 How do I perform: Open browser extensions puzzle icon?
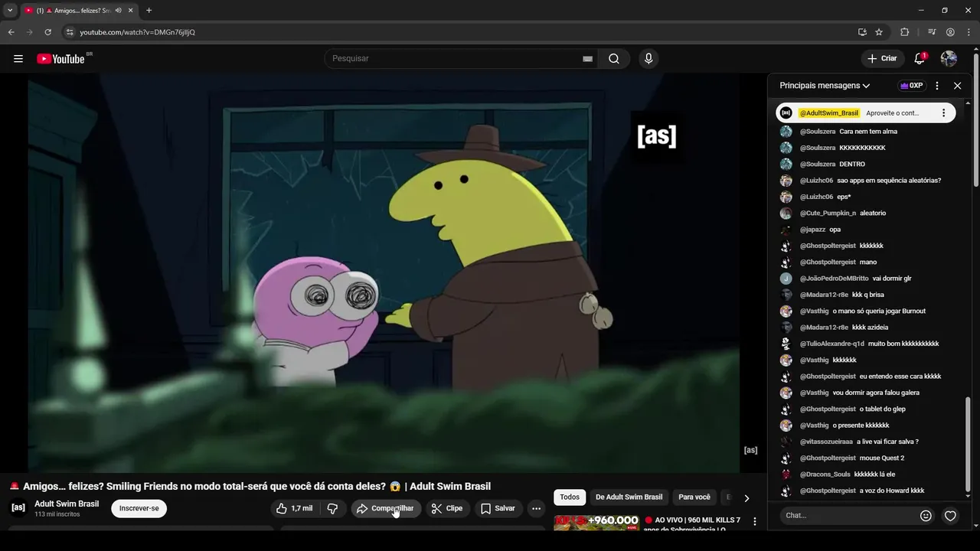904,32
